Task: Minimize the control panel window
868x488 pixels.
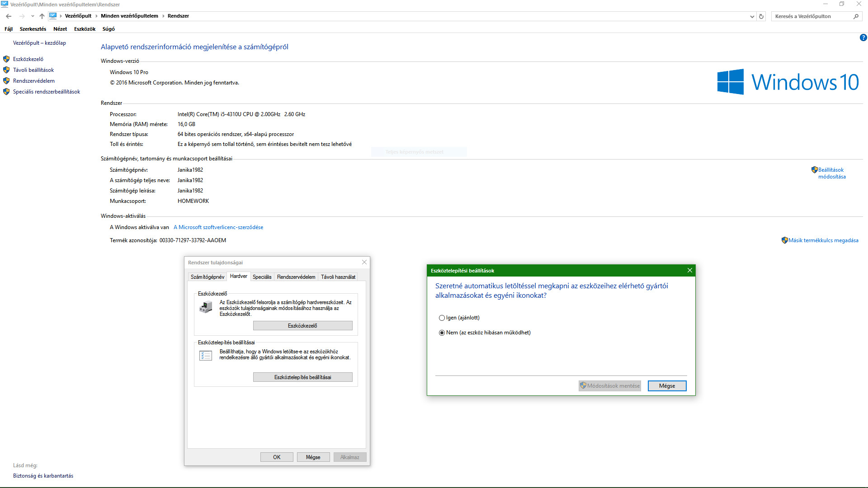Action: [x=826, y=4]
